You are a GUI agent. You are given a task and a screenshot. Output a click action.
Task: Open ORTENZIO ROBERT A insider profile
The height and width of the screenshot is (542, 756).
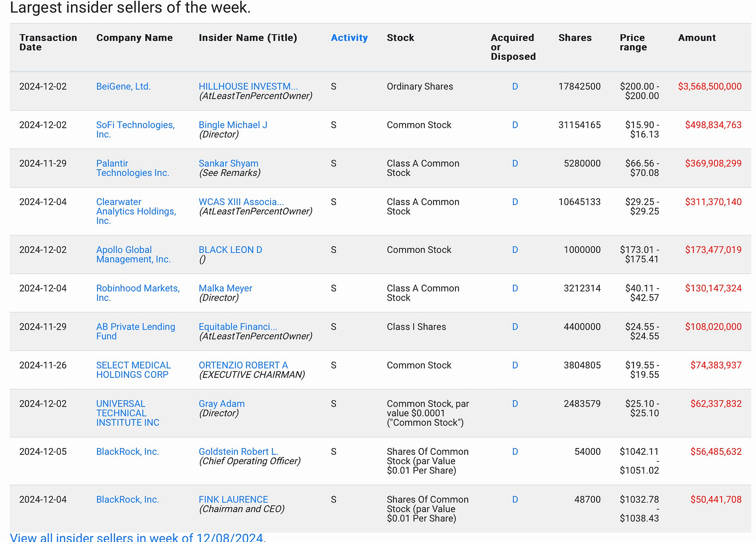(243, 365)
